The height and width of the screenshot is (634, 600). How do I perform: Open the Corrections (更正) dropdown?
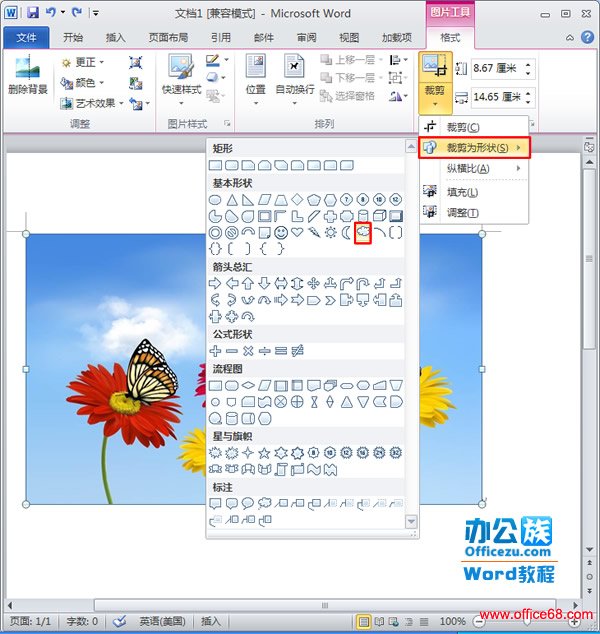82,62
